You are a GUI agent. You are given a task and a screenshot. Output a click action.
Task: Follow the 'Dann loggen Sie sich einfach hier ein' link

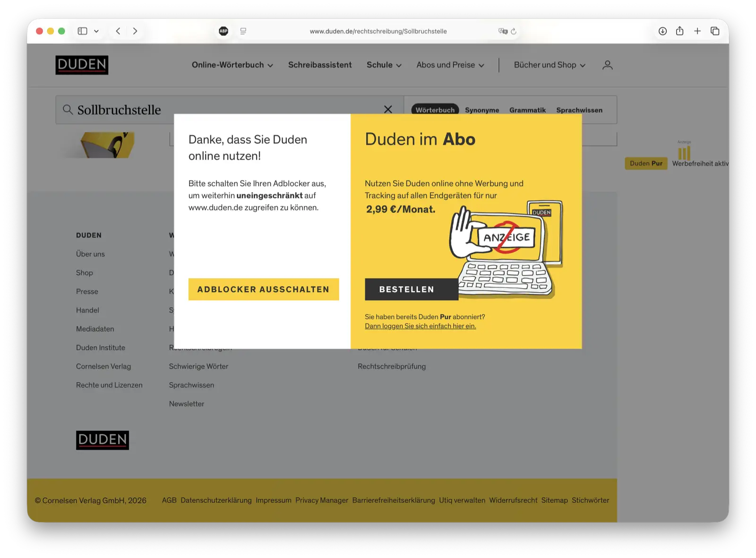(x=420, y=326)
